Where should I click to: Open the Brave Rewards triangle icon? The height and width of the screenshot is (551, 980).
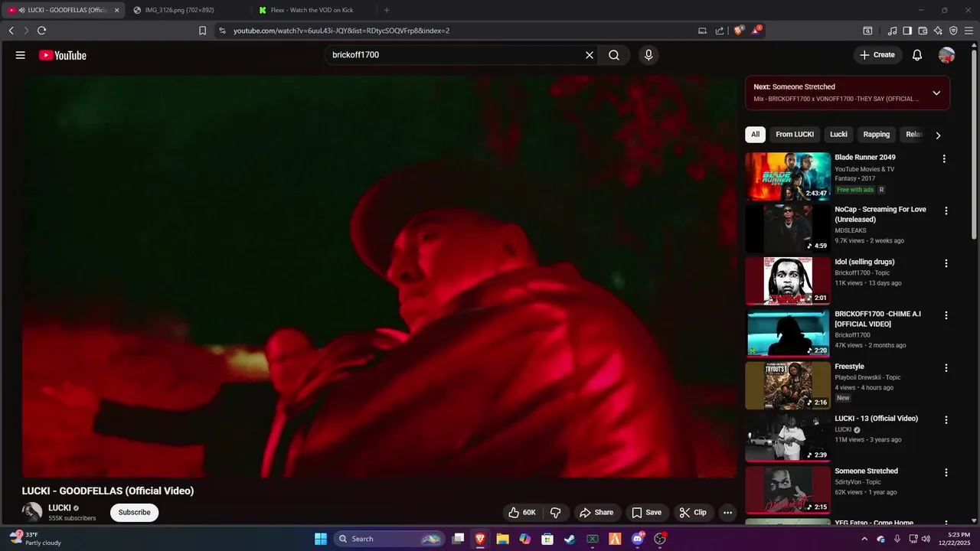pos(756,31)
